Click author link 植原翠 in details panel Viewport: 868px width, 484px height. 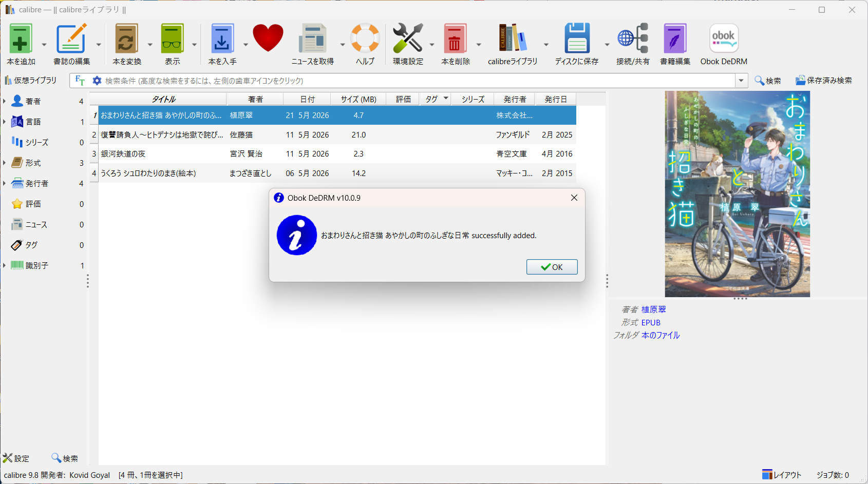tap(653, 309)
